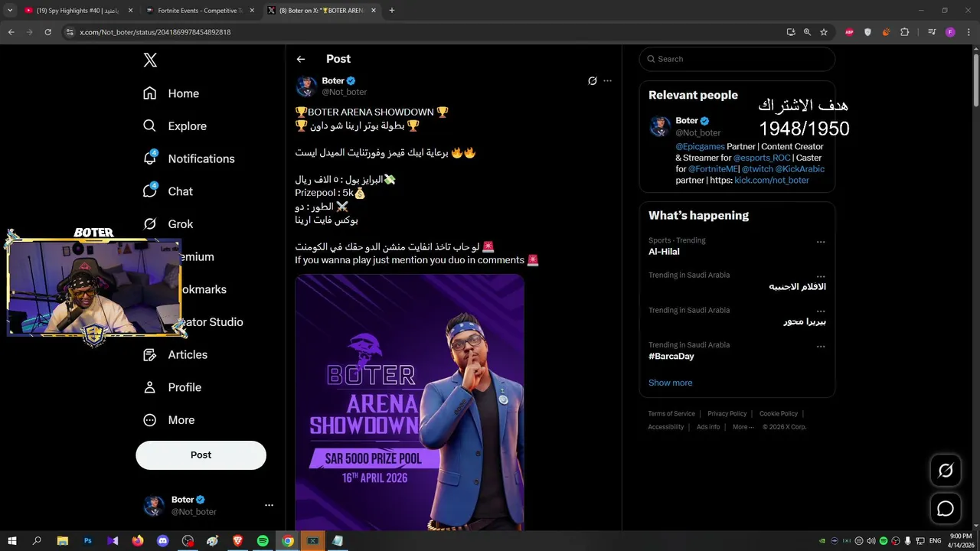Switch to the Spy Highlights #40 tab
This screenshot has width=980, height=551.
pyautogui.click(x=77, y=11)
